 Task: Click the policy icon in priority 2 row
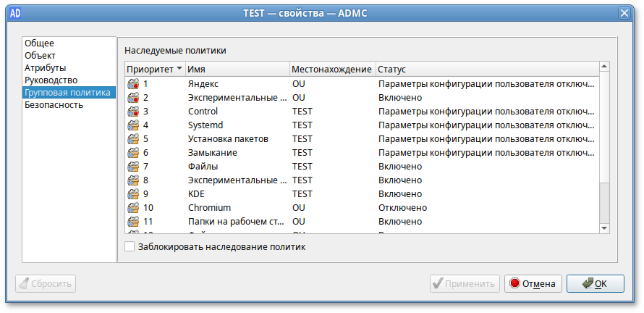coord(133,98)
